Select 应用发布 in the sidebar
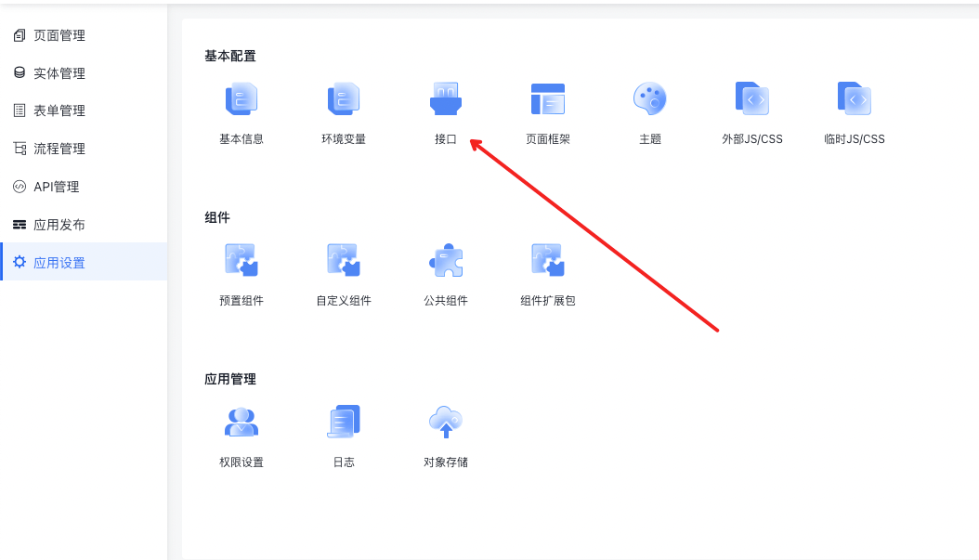 click(59, 225)
